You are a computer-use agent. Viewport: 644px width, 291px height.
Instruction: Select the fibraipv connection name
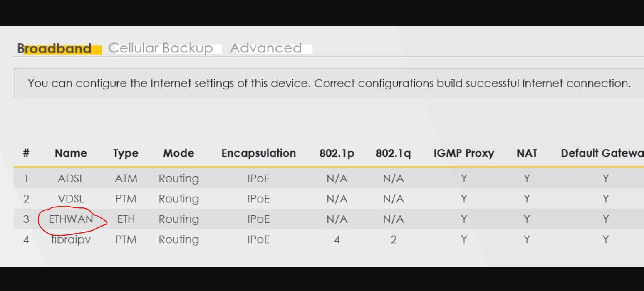[71, 239]
